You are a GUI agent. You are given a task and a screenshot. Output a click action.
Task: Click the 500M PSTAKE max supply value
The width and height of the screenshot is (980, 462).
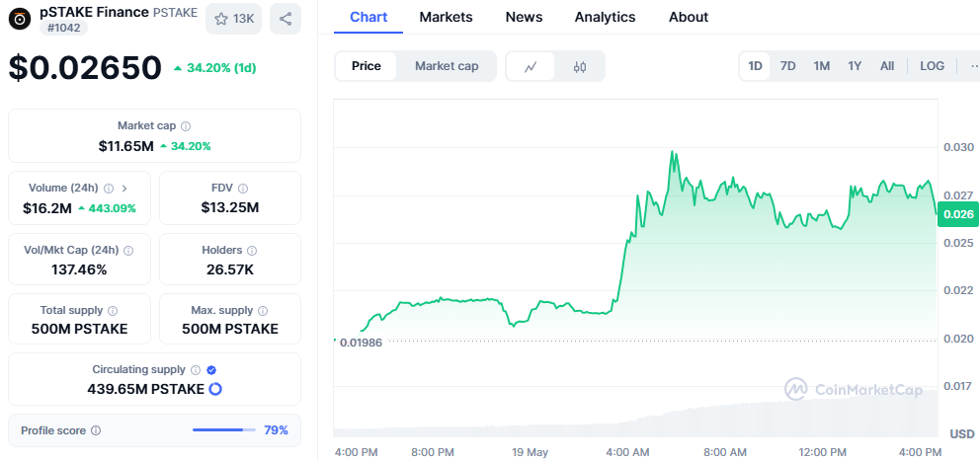(230, 329)
